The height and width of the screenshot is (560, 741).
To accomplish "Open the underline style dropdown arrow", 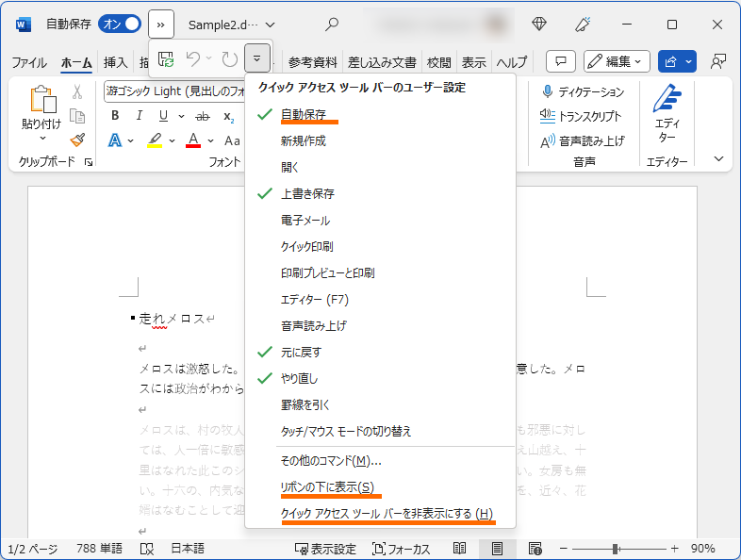I will click(181, 116).
